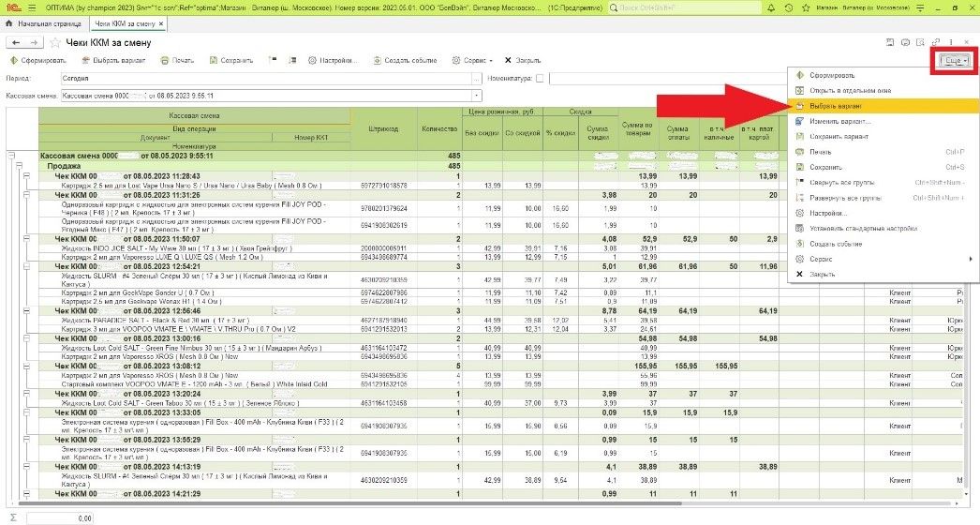Toggle the Номенклатура filter checkbox

pyautogui.click(x=540, y=79)
